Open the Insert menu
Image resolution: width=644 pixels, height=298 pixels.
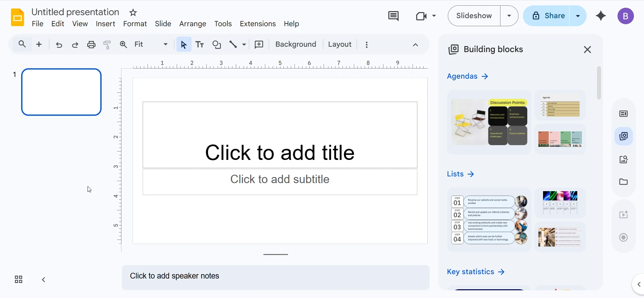click(105, 24)
